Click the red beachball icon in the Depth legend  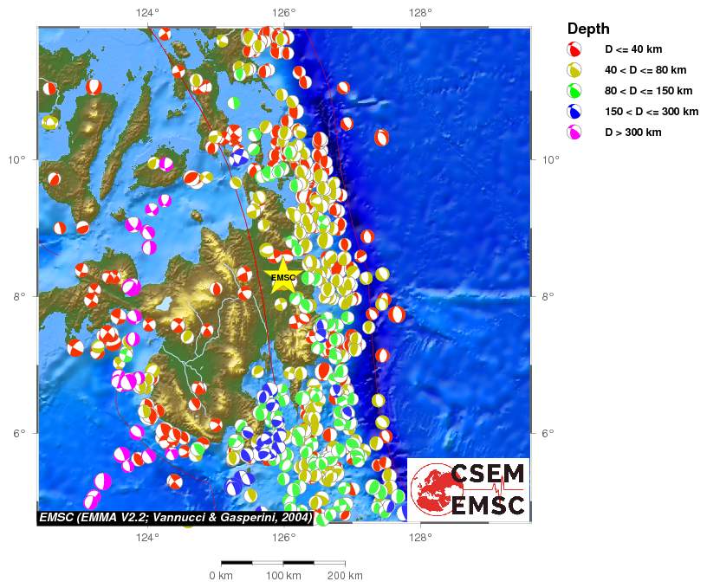pos(574,49)
